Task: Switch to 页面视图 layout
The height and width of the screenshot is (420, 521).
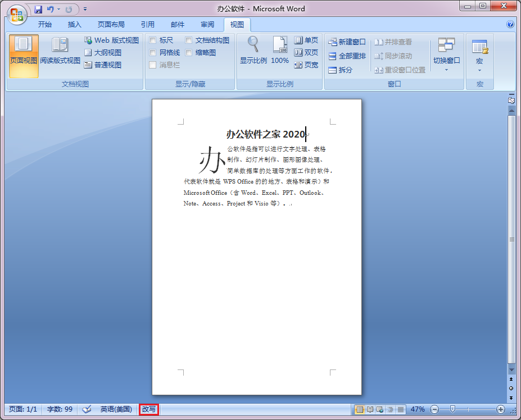Action: (24, 56)
